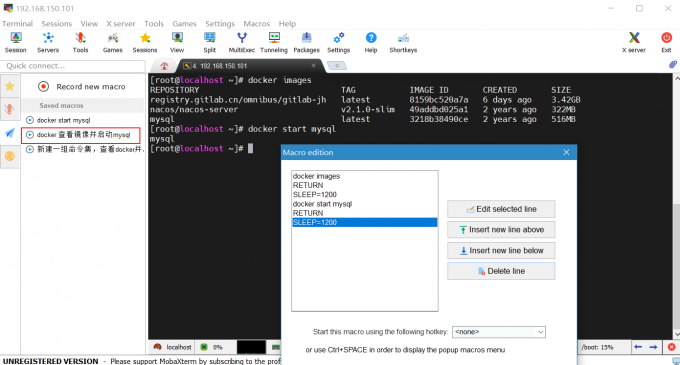This screenshot has height=365, width=680.
Task: Close the Macro edition dialog
Action: pos(566,153)
